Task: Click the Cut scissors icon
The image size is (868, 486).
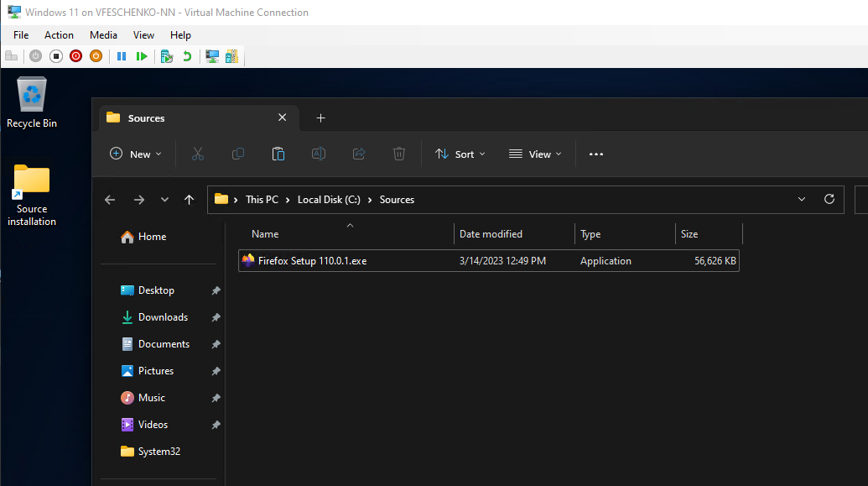Action: click(198, 154)
